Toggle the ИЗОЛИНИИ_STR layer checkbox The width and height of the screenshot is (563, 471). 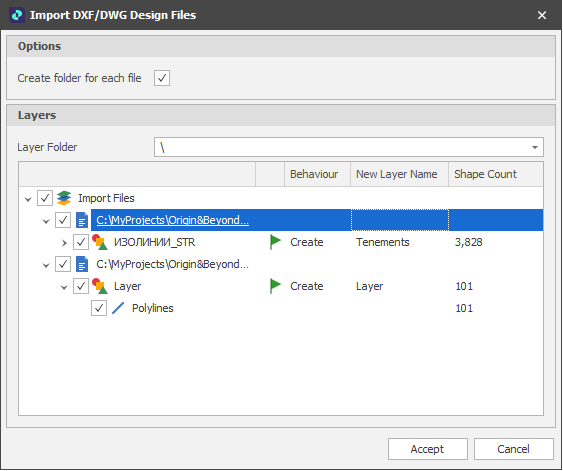point(81,242)
